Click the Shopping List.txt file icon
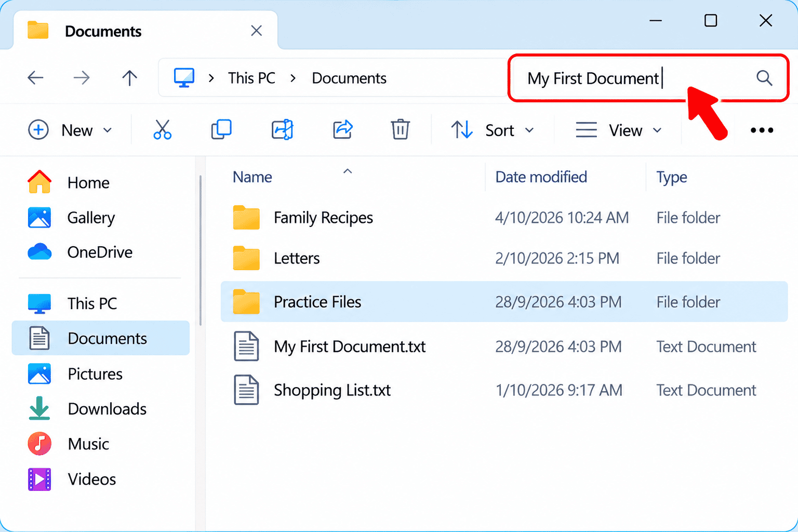The height and width of the screenshot is (532, 798). point(246,390)
